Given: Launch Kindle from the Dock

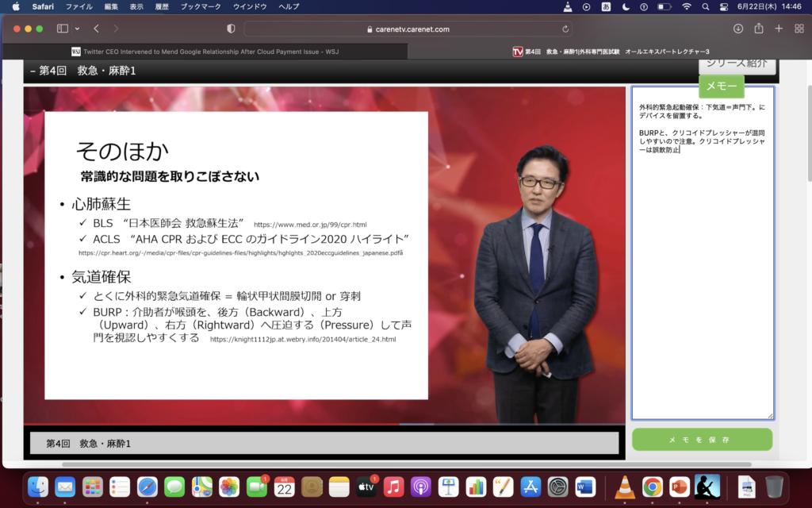Looking at the screenshot, I should tap(707, 487).
